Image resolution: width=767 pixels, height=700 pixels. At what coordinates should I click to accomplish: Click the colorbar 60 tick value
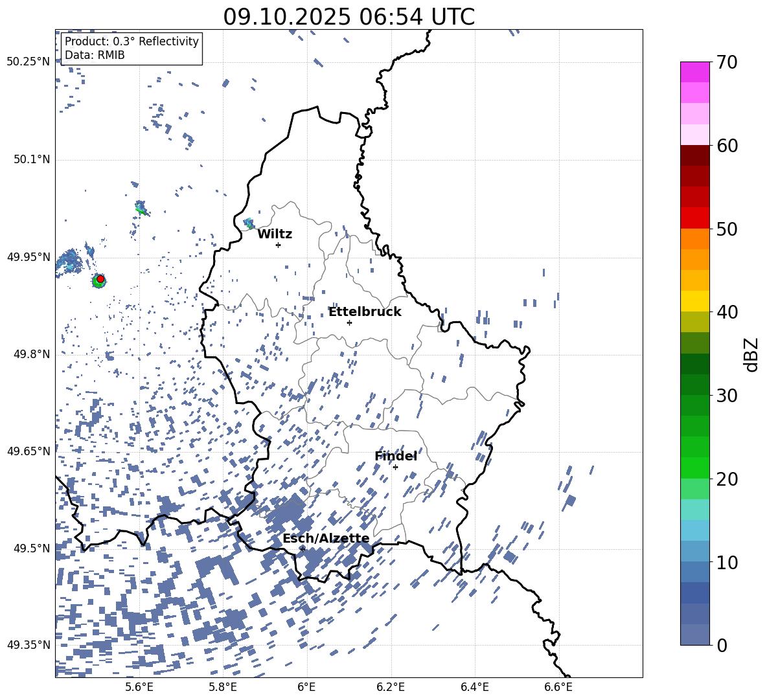(x=727, y=146)
